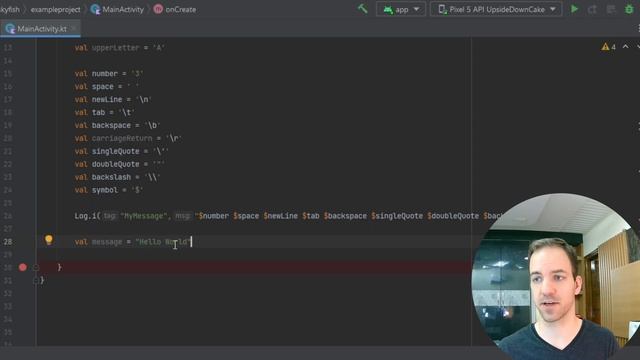Click the Apply Changes and Restart icon

click(x=592, y=9)
